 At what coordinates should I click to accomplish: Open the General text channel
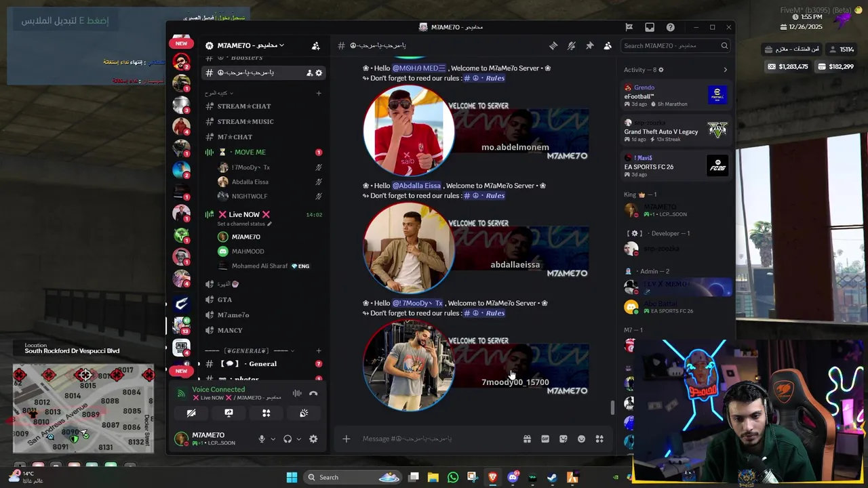point(264,364)
